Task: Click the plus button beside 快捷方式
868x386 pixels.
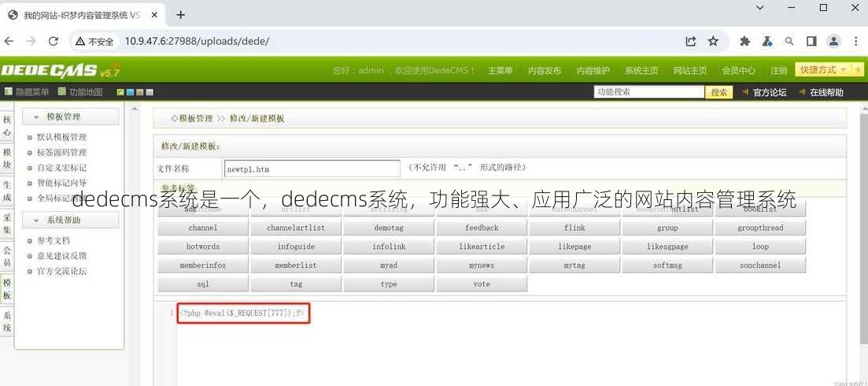Action: (858, 70)
